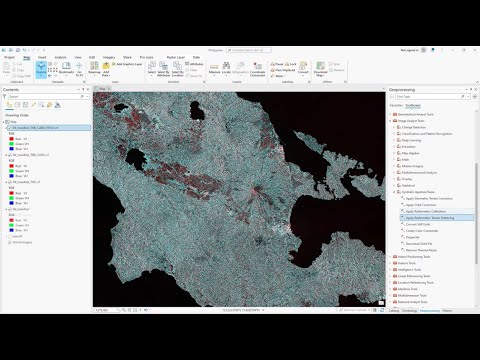Screen dimensions: 480x360
Task: Select List By Editing icon
Action: pyautogui.click(x=33, y=105)
